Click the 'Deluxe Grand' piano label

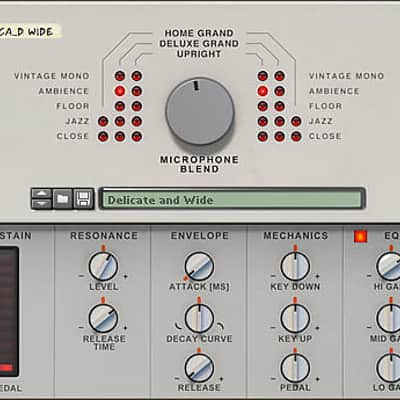tap(199, 44)
